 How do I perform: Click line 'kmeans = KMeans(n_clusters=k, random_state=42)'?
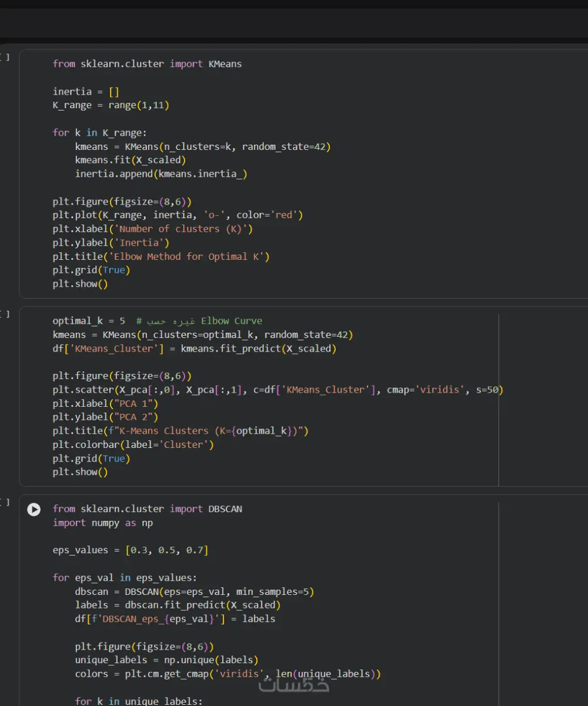(x=203, y=146)
